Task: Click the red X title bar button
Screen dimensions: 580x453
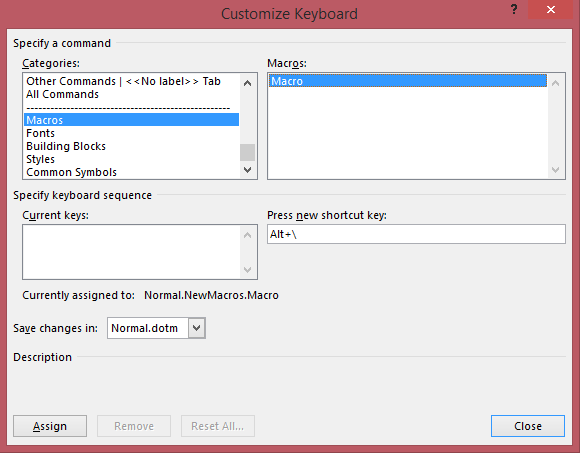Action: point(551,10)
